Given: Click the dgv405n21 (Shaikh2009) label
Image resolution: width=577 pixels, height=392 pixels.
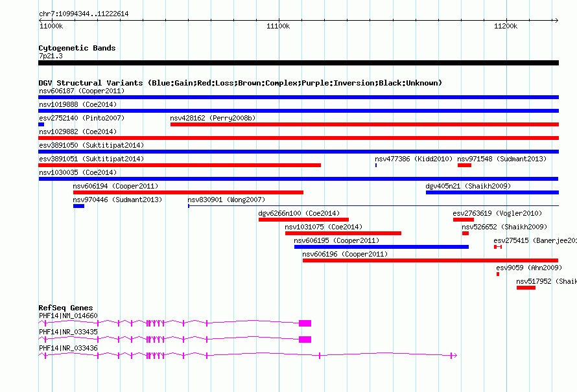Looking at the screenshot, I should coord(469,186).
